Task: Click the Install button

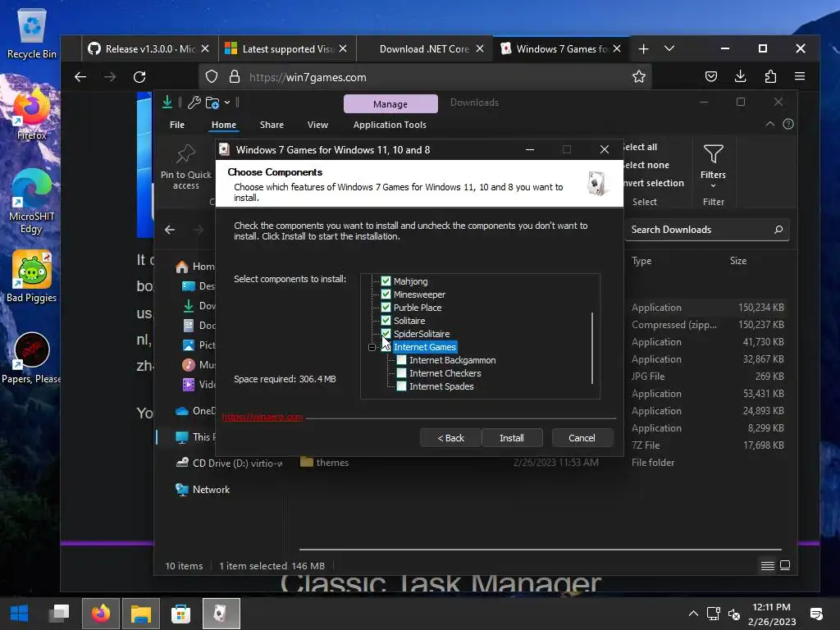Action: coord(512,438)
